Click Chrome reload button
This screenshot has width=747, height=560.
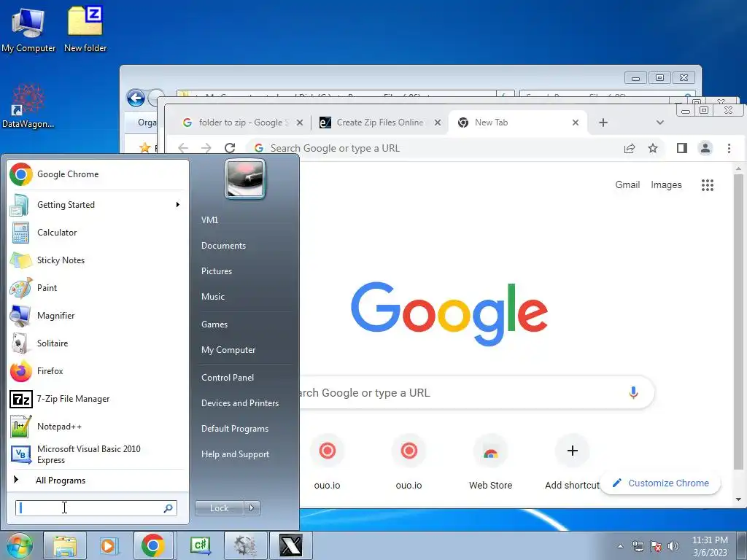tap(230, 148)
